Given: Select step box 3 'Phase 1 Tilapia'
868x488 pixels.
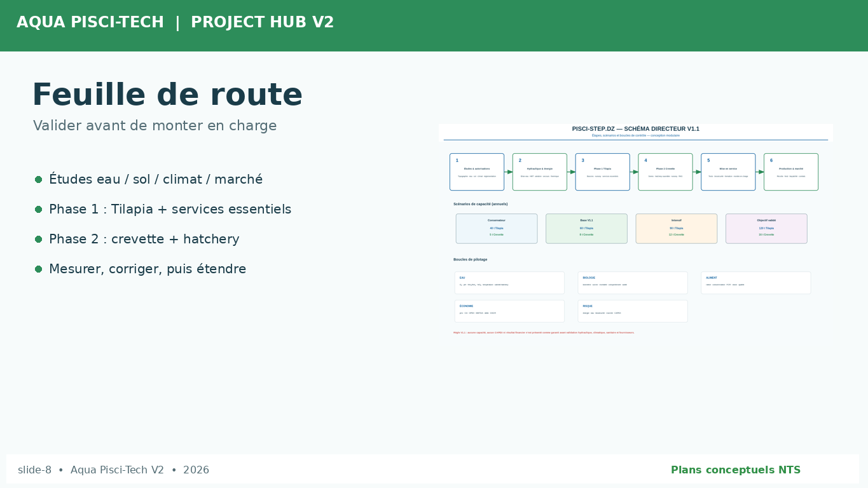Looking at the screenshot, I should (x=603, y=172).
